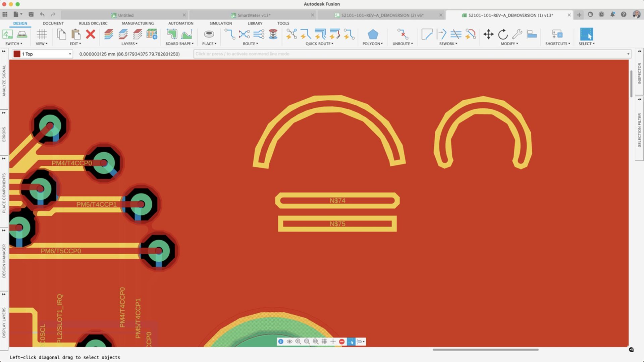Screen dimensions: 644x362
Task: Click the Save disk icon
Action: coord(31,14)
